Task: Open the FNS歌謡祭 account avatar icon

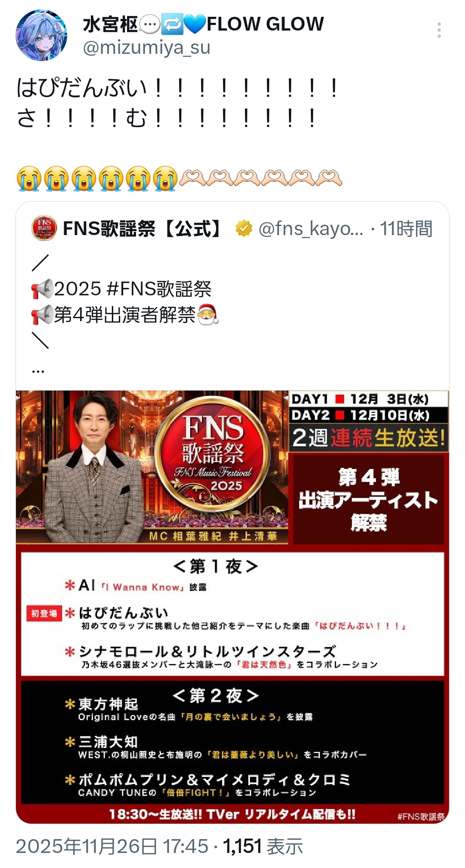Action: coord(44,228)
